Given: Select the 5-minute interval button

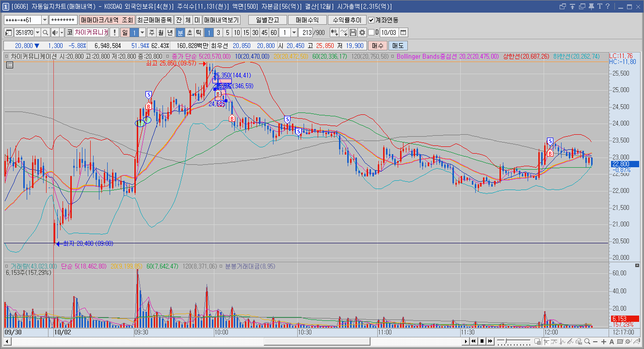Looking at the screenshot, I should click(x=227, y=32).
